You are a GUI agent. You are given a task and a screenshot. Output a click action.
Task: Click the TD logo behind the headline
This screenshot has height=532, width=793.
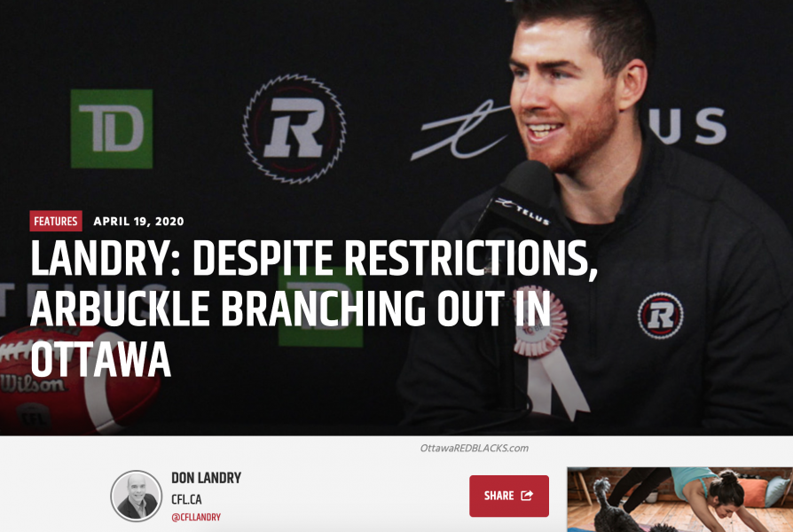click(x=320, y=307)
